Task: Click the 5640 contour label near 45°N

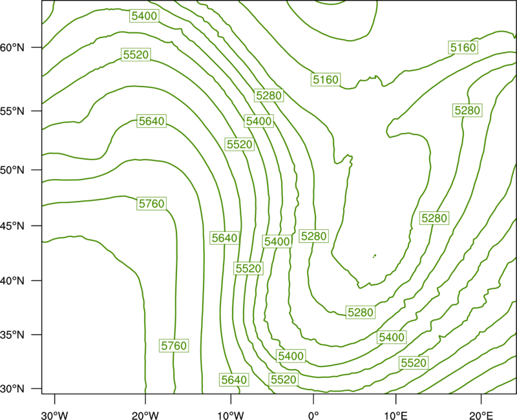Action: [224, 238]
